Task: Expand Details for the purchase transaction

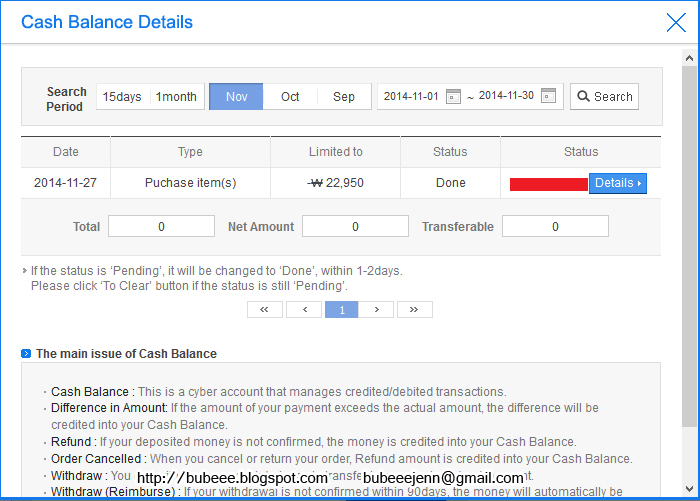Action: coord(617,183)
